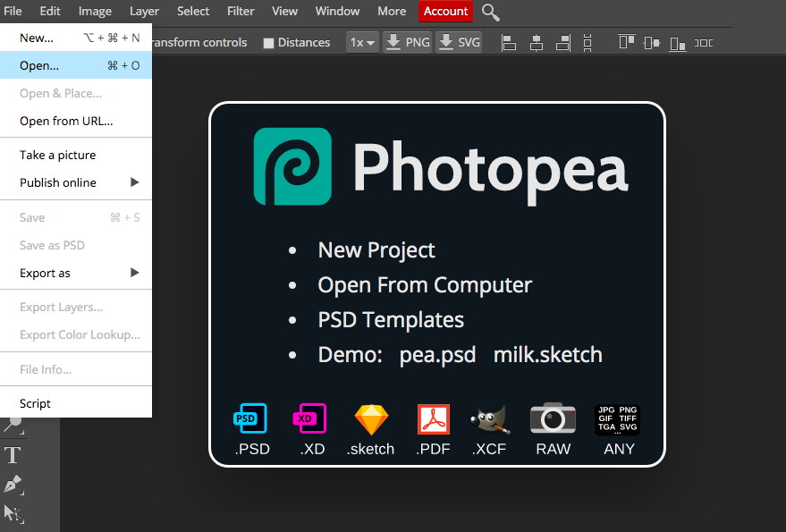Click the .PSD format icon
Screen dimensions: 786x532
[x=250, y=418]
